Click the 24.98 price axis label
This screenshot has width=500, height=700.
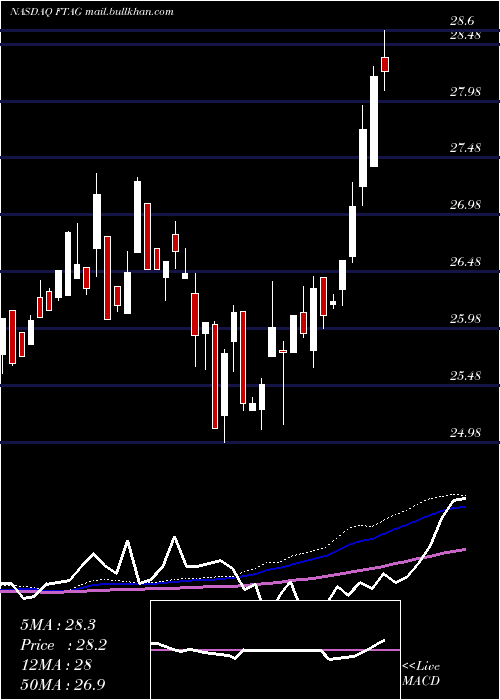466,432
